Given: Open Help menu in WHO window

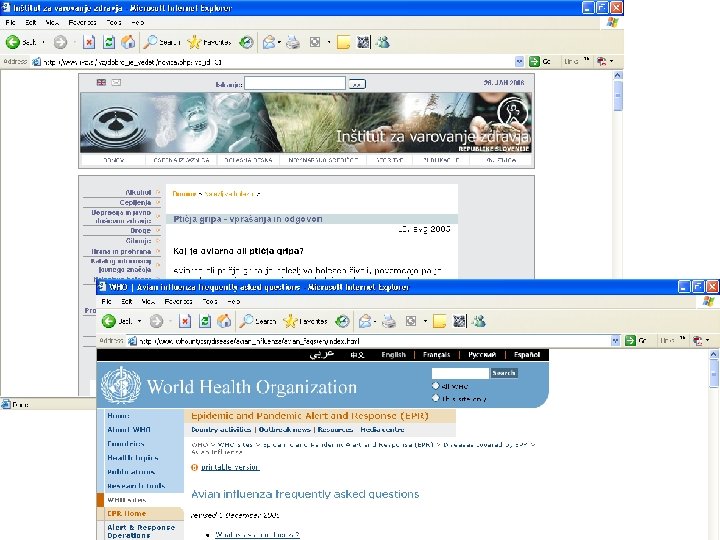Looking at the screenshot, I should pos(234,302).
